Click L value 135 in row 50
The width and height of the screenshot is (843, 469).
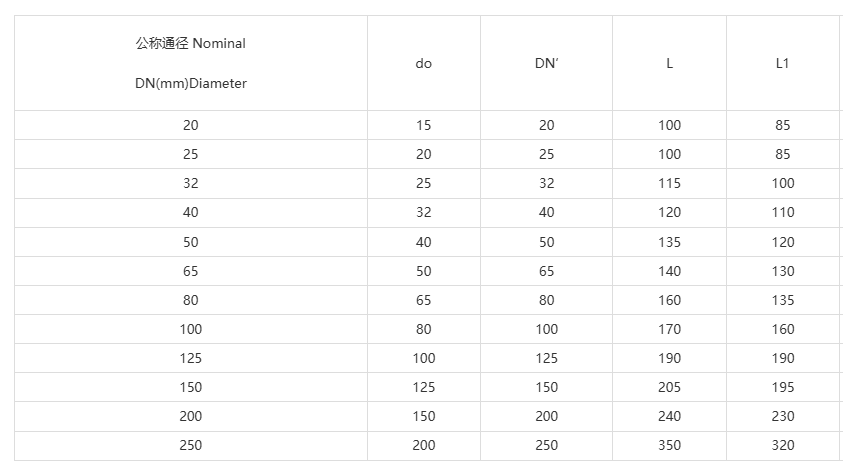669,242
